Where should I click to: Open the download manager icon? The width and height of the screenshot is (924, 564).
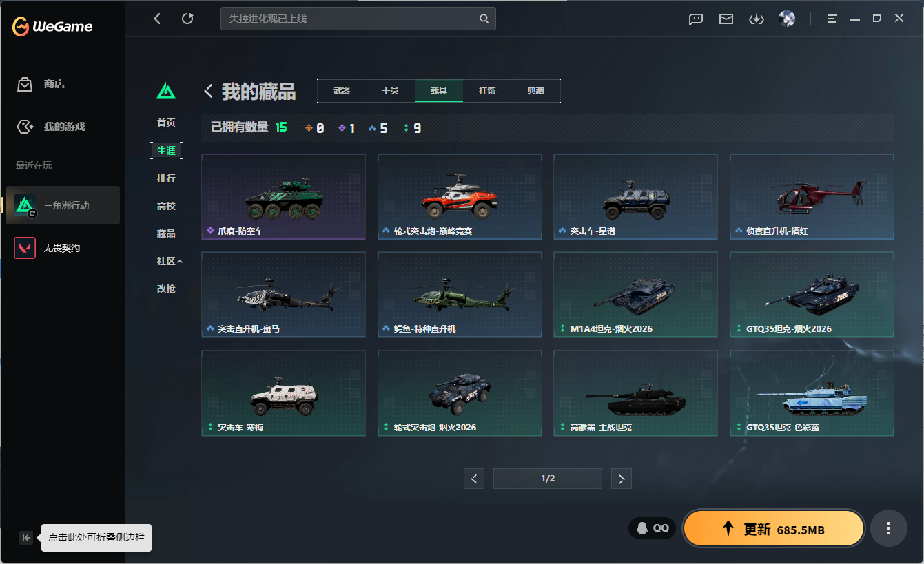click(757, 19)
